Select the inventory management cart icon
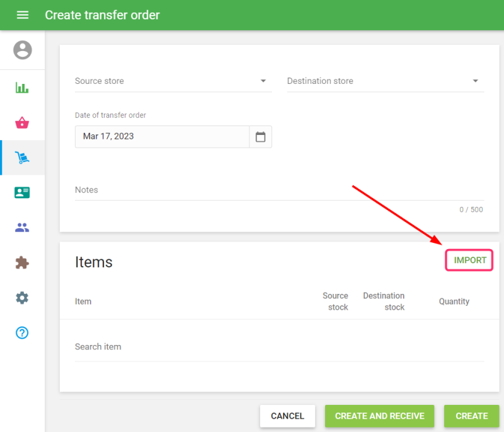 coord(23,158)
